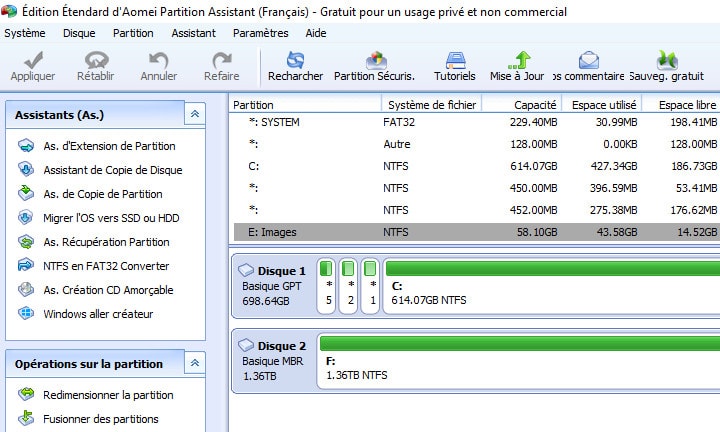Viewport: 720px width, 432px height.
Task: Select the 450.00MB NTFS partition row
Action: point(477,188)
